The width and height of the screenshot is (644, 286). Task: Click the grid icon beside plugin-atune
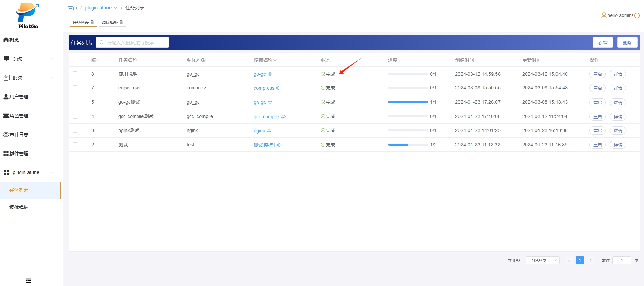coord(6,172)
